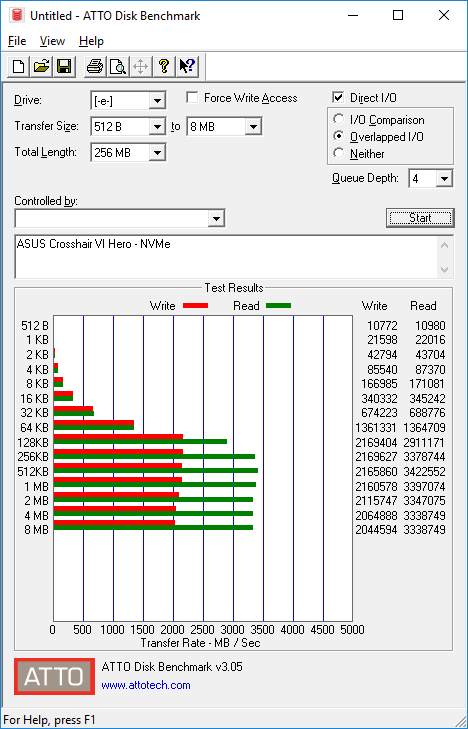
Task: Click the red Write legend swatch
Action: tap(195, 306)
